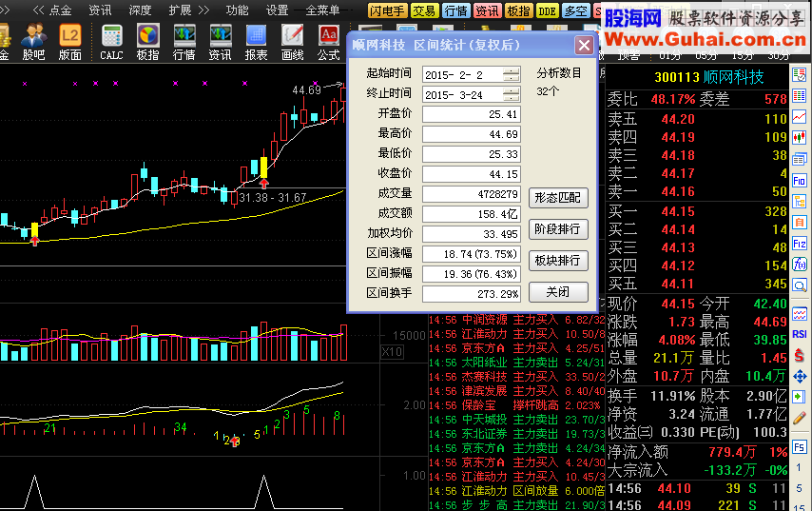Click the 300113 顺网科技 stock title
Viewport: 812px width, 511px height.
709,77
